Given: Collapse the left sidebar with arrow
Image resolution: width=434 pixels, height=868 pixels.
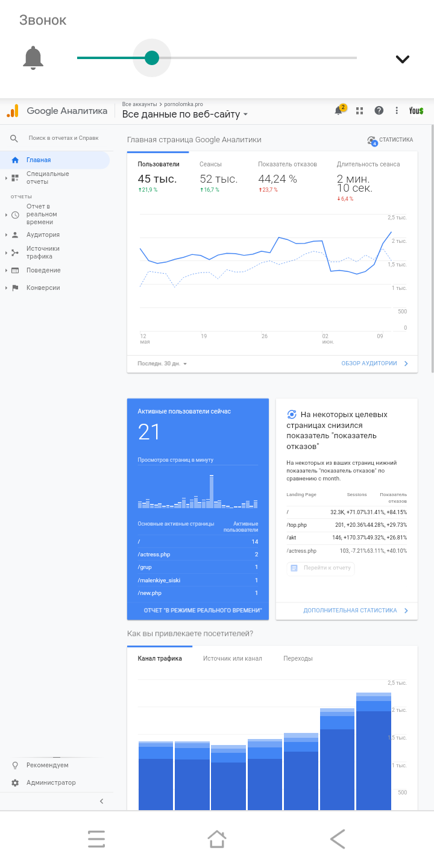Looking at the screenshot, I should coord(101,801).
